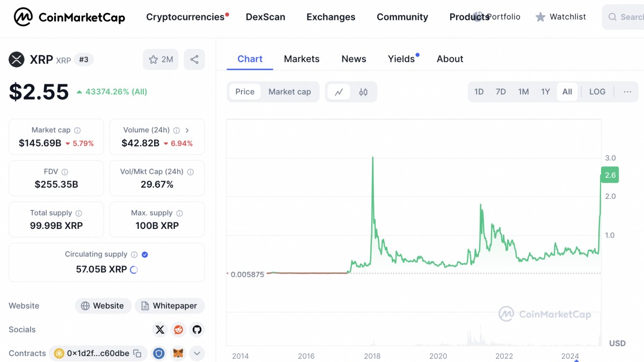The image size is (644, 362).
Task: Toggle LOG scale on chart
Action: (597, 92)
